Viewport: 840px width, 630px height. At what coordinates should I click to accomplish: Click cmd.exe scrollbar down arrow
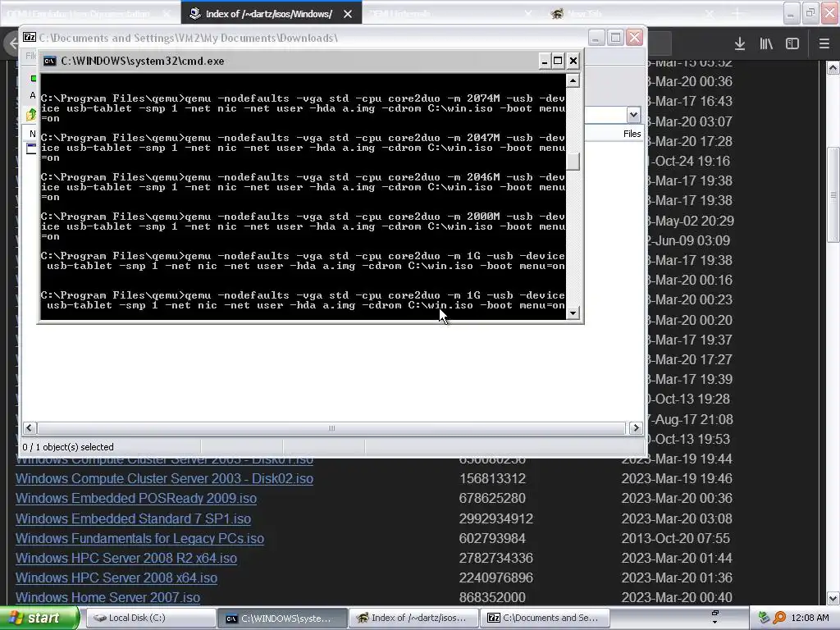[x=573, y=313]
